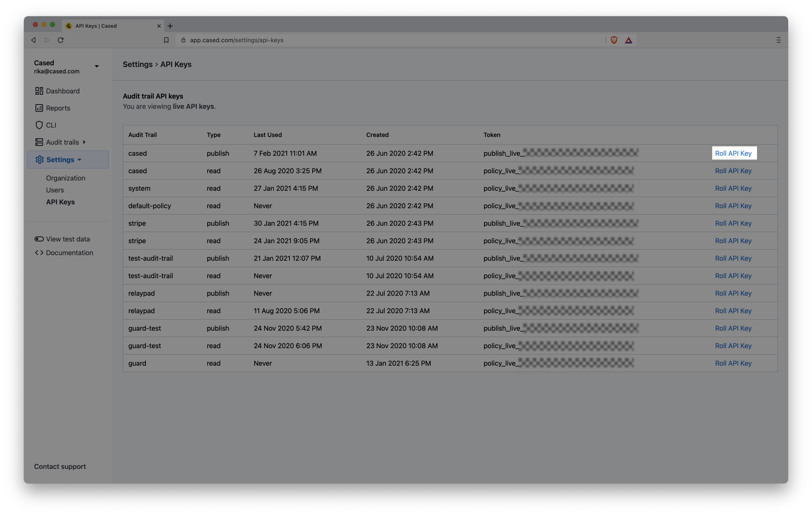Go to Reports page

click(x=58, y=108)
